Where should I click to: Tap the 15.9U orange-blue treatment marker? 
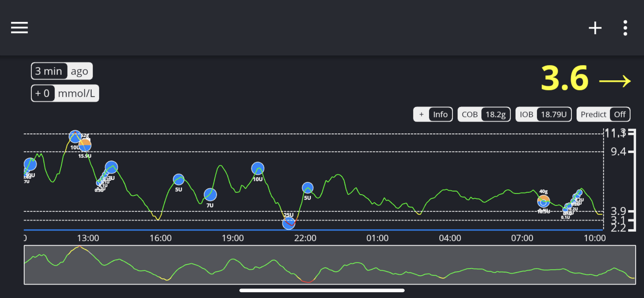pyautogui.click(x=85, y=145)
